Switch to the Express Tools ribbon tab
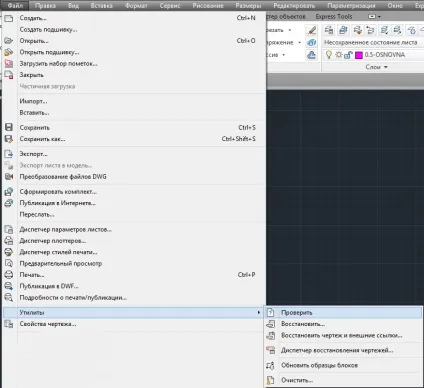This screenshot has height=388, width=424. 334,16
